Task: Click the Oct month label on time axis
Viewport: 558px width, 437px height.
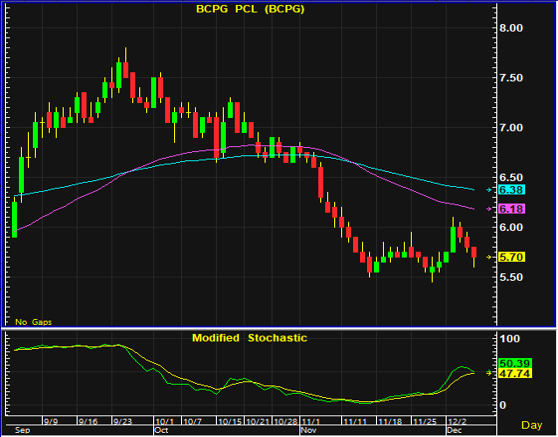Action: [161, 430]
